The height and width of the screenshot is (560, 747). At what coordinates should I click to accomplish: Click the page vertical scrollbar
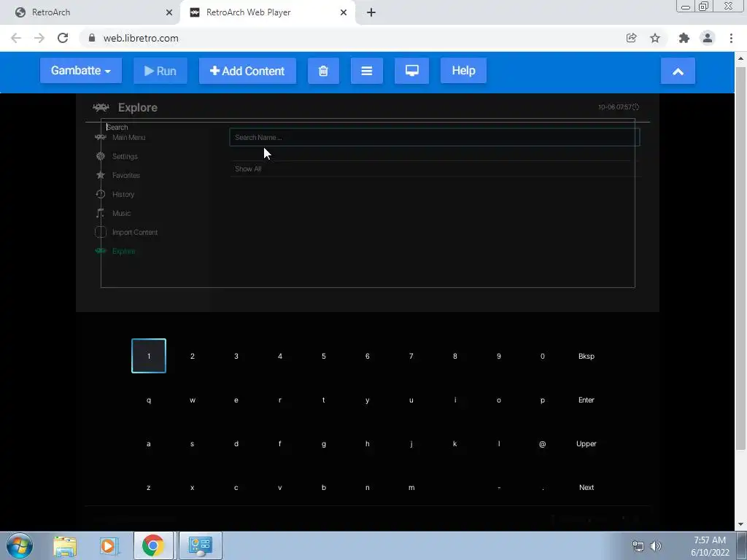pyautogui.click(x=740, y=257)
